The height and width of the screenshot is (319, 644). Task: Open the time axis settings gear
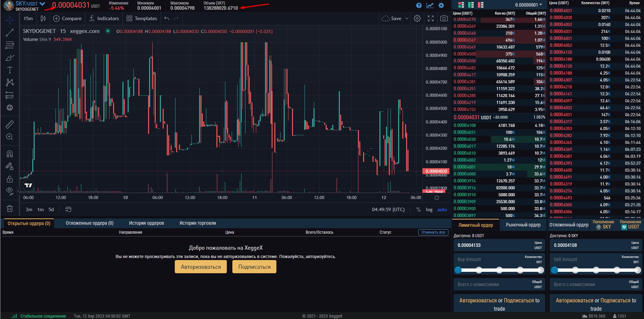pyautogui.click(x=437, y=198)
